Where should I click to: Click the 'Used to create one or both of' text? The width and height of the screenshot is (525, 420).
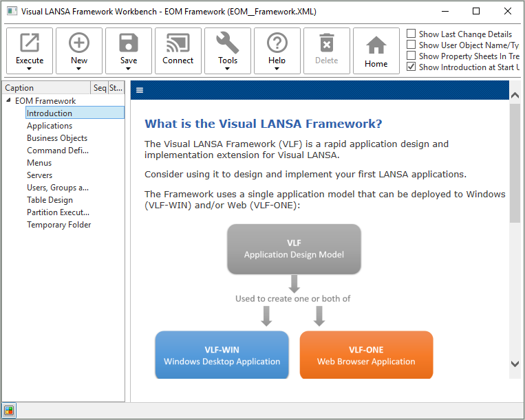point(292,298)
